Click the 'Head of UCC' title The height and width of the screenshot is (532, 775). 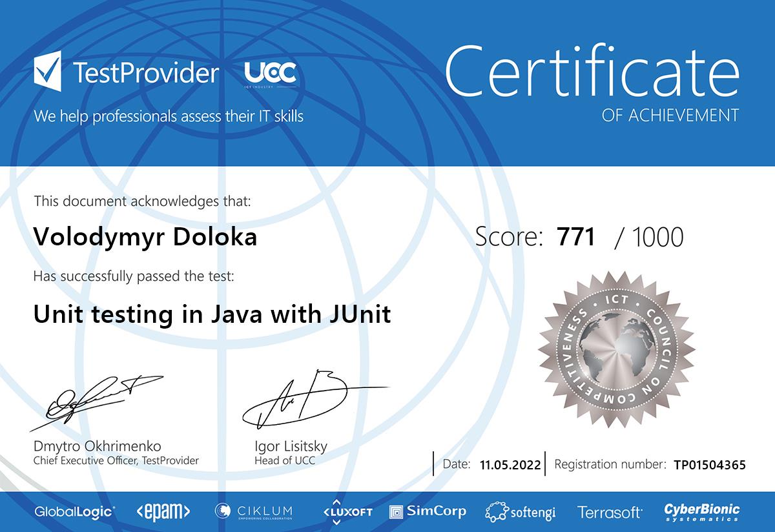tap(285, 460)
